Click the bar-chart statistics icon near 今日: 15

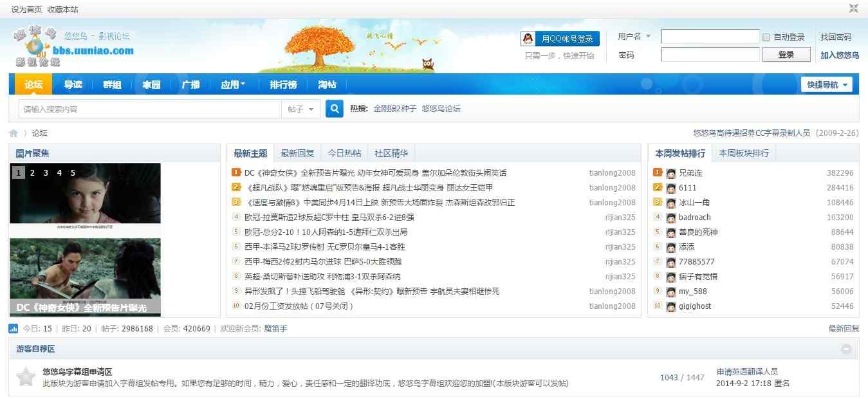[15, 328]
